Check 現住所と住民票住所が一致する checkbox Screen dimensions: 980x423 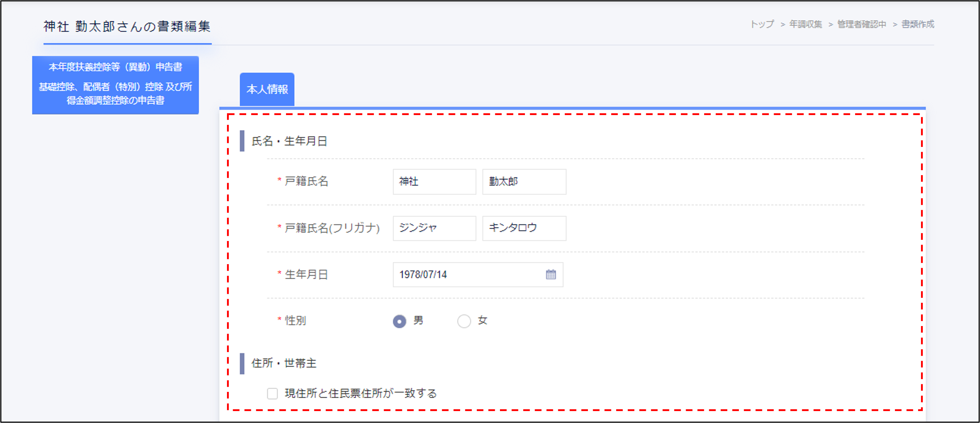(x=272, y=393)
